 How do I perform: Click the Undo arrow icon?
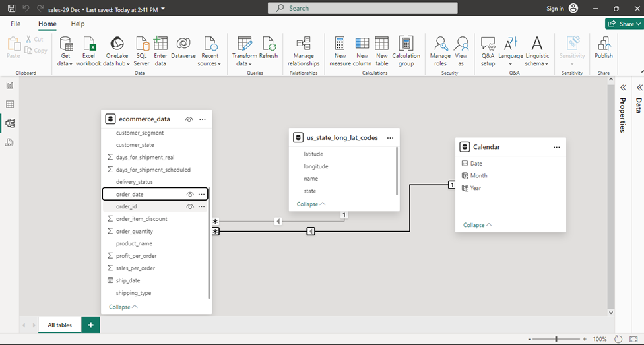pos(26,8)
